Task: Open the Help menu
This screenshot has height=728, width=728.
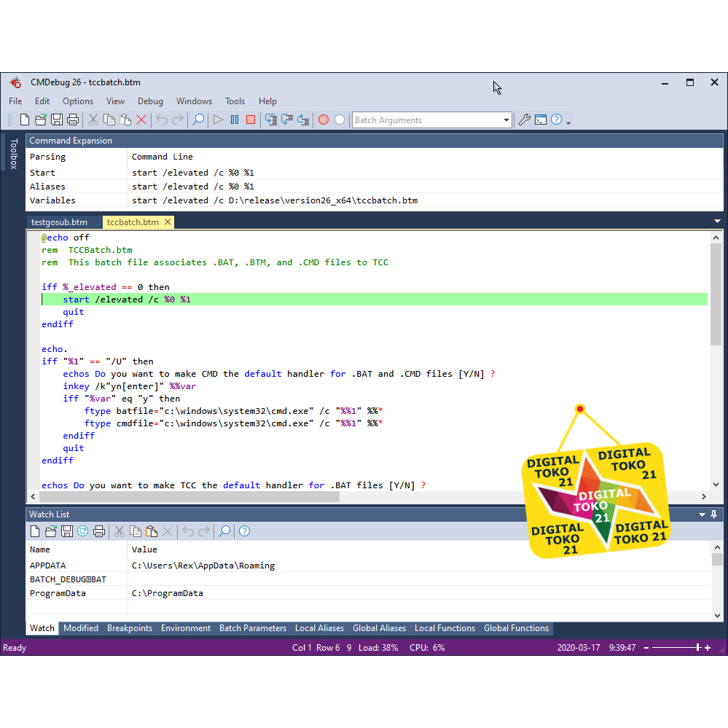Action: click(267, 101)
